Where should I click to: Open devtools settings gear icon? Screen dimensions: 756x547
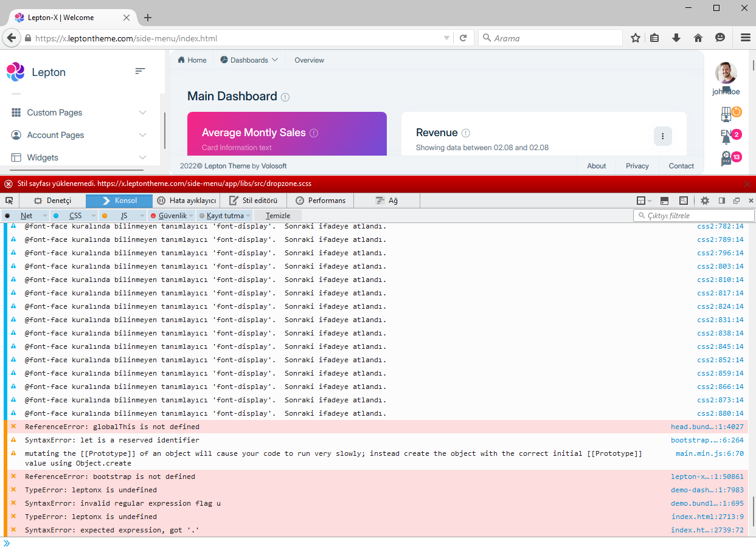click(705, 201)
